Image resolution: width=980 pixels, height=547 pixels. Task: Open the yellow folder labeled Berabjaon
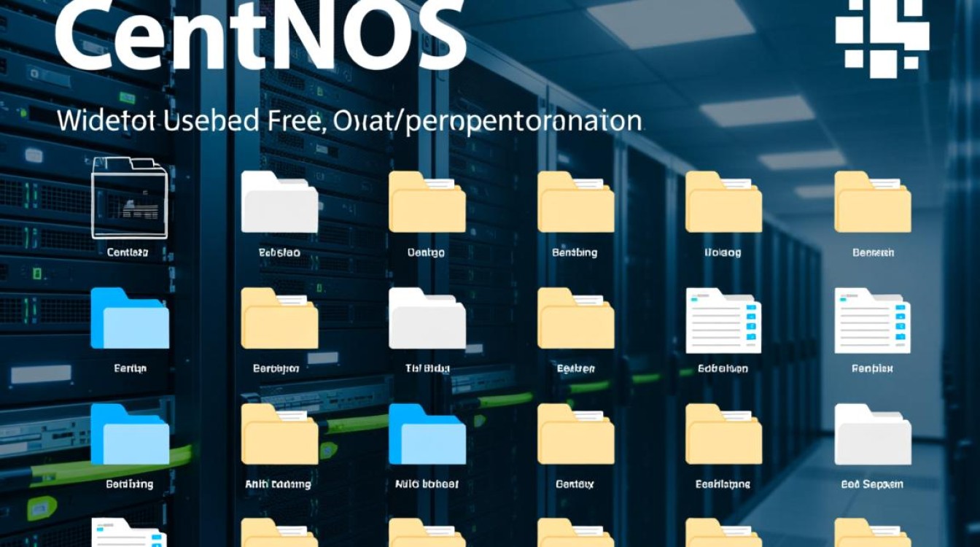(x=279, y=318)
